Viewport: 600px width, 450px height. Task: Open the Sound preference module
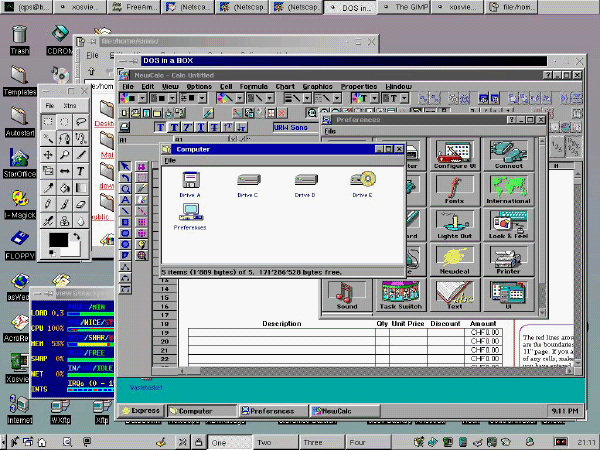pos(347,295)
